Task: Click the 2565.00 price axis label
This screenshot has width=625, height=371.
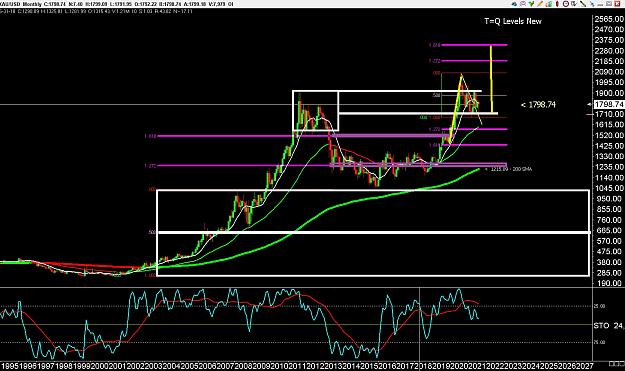Action: tap(609, 19)
